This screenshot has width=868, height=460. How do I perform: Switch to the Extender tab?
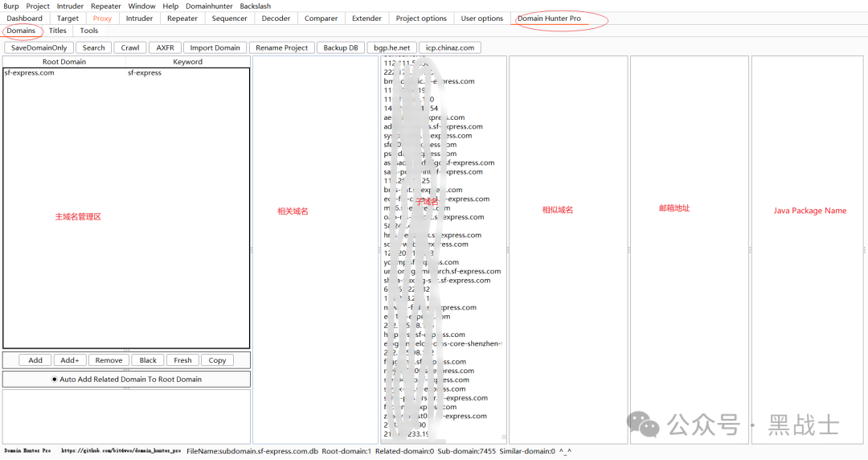pyautogui.click(x=367, y=18)
